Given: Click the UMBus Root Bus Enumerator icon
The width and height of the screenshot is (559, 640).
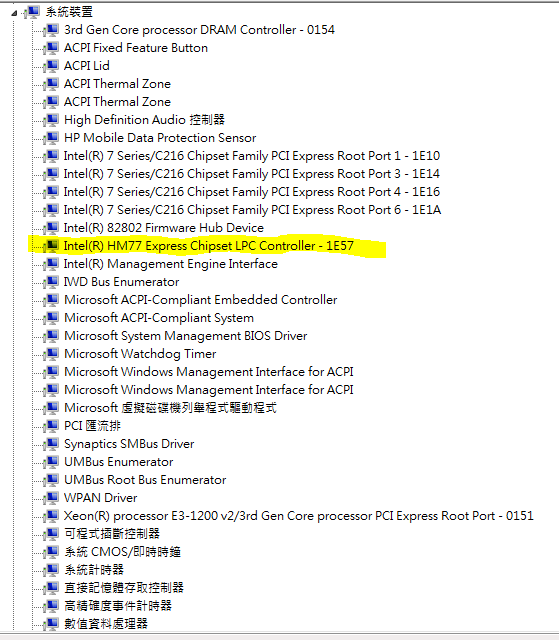Looking at the screenshot, I should tap(51, 480).
